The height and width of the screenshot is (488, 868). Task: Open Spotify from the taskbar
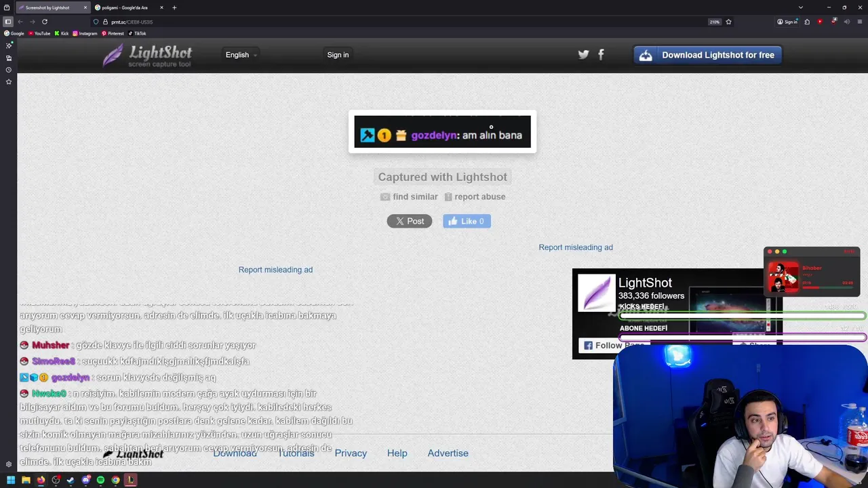click(x=100, y=480)
